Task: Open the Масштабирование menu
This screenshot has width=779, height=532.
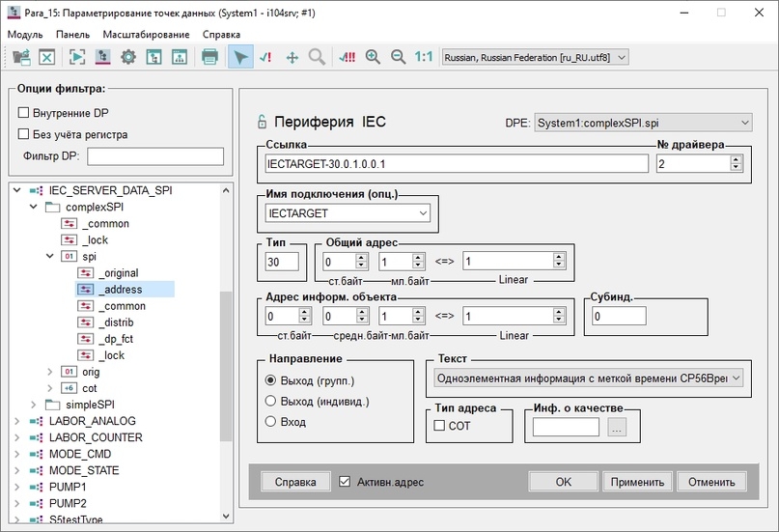Action: pos(146,34)
